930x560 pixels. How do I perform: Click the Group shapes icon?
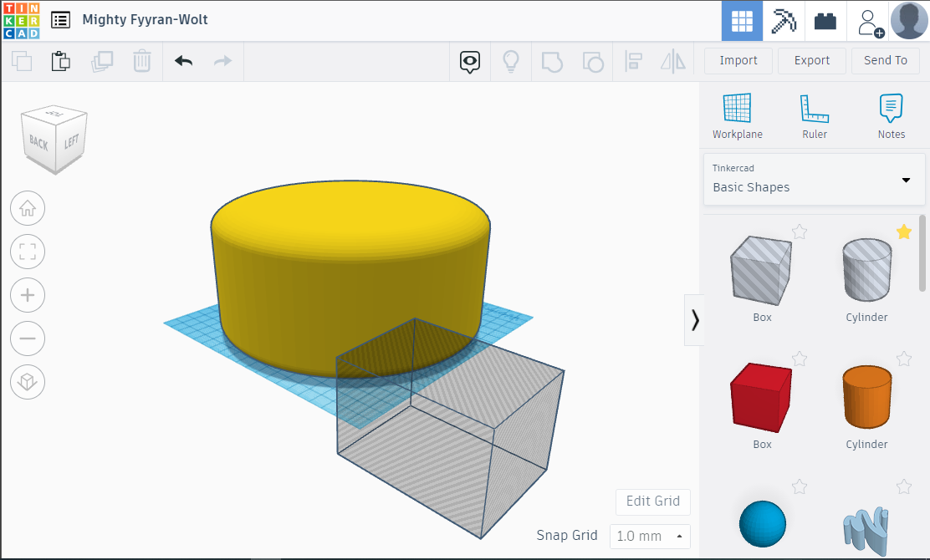(x=552, y=62)
